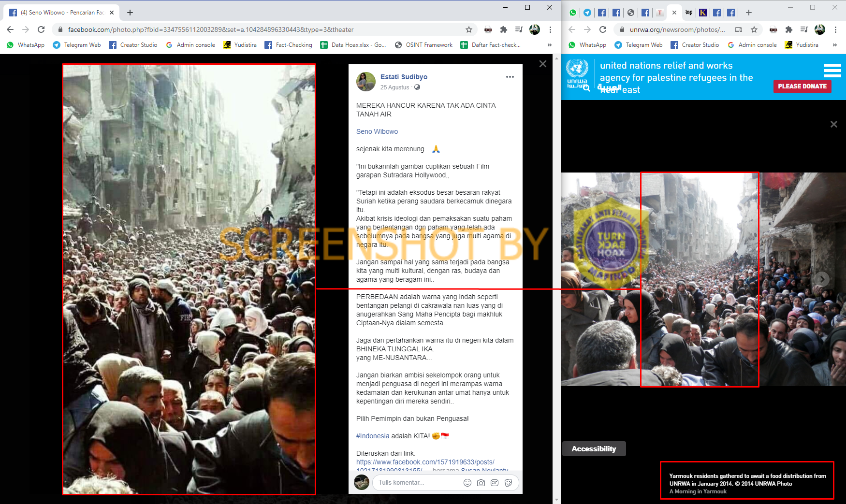
Task: Open Telegram Web bookmark in left window
Action: click(77, 45)
